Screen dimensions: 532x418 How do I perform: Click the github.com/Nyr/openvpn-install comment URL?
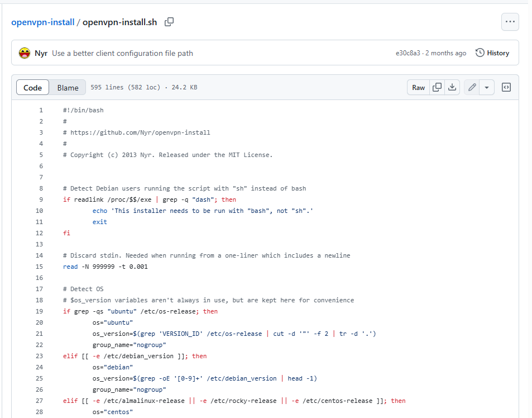(x=140, y=132)
